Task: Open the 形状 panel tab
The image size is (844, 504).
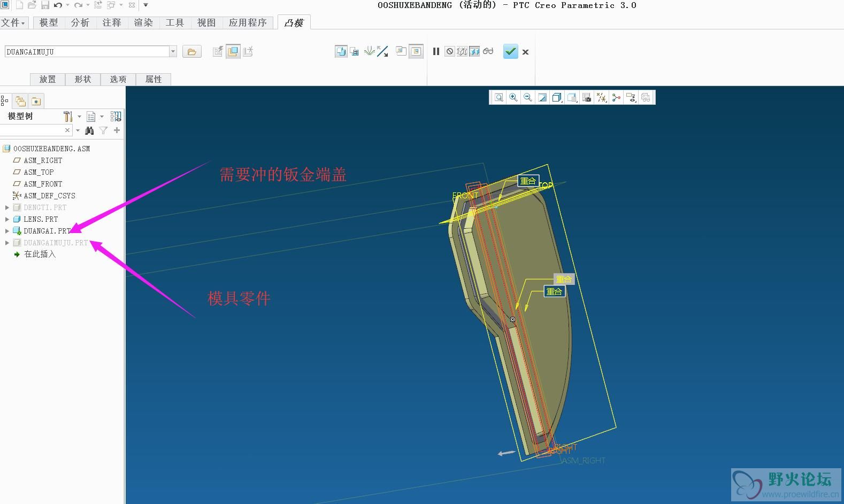Action: (x=83, y=79)
